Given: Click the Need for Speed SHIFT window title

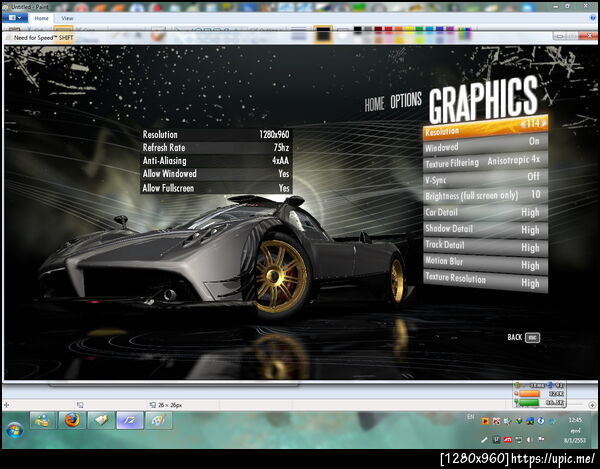Looking at the screenshot, I should point(43,37).
